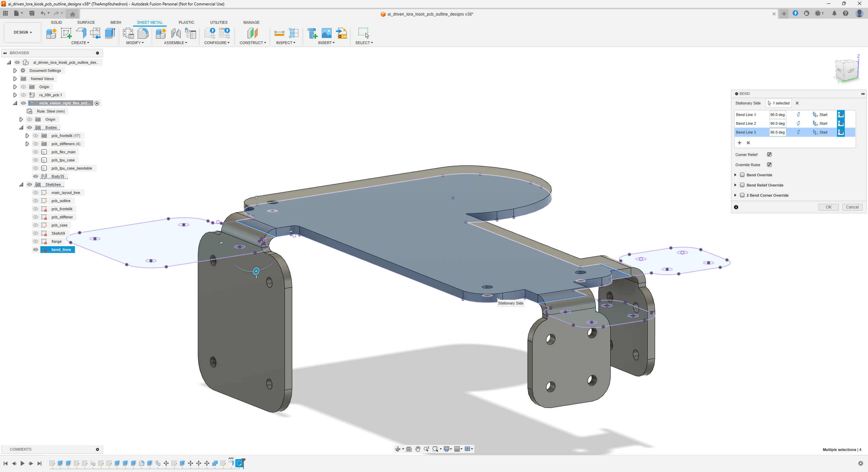Image resolution: width=868 pixels, height=472 pixels.
Task: Open the UTILITIES tab
Action: click(219, 22)
